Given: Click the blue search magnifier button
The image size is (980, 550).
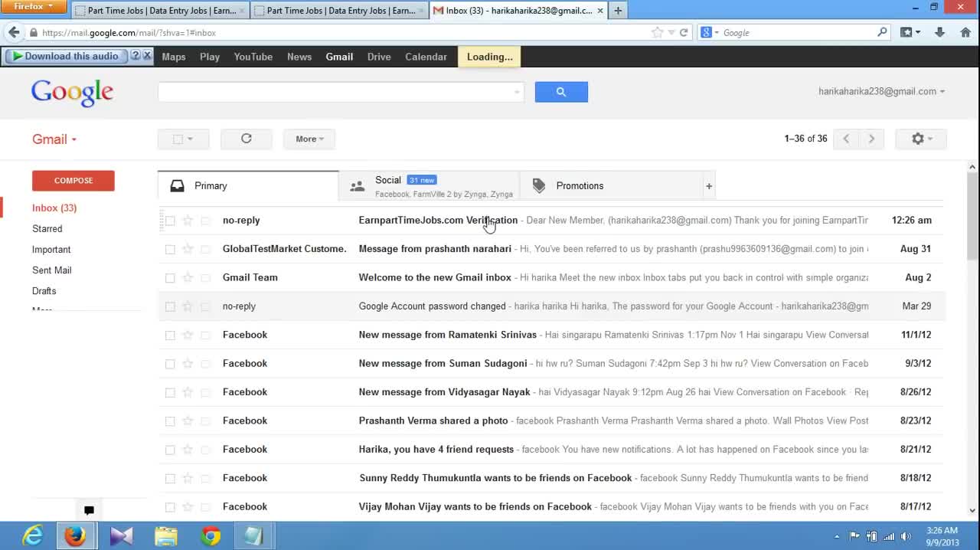Looking at the screenshot, I should click(561, 92).
